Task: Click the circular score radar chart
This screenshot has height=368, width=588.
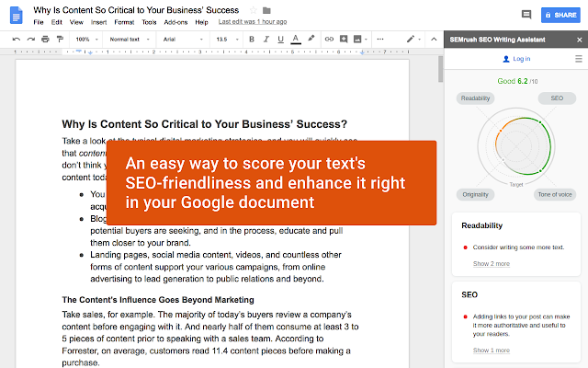Action: tap(516, 147)
